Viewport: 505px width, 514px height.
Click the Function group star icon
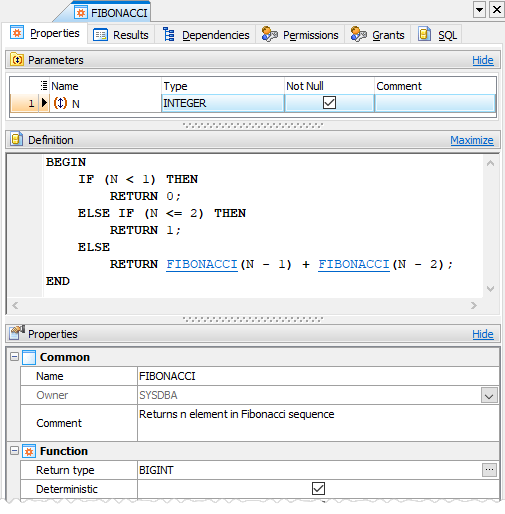click(29, 451)
